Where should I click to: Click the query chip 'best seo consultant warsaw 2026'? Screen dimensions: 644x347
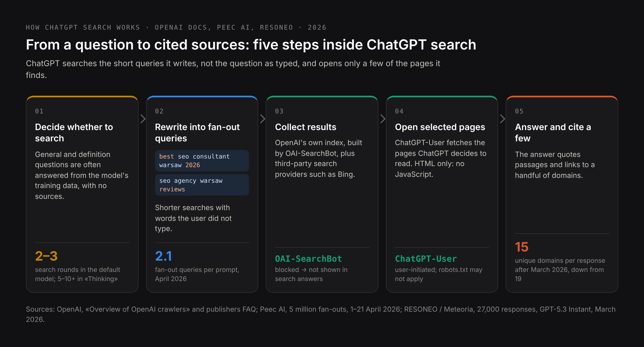click(x=202, y=161)
